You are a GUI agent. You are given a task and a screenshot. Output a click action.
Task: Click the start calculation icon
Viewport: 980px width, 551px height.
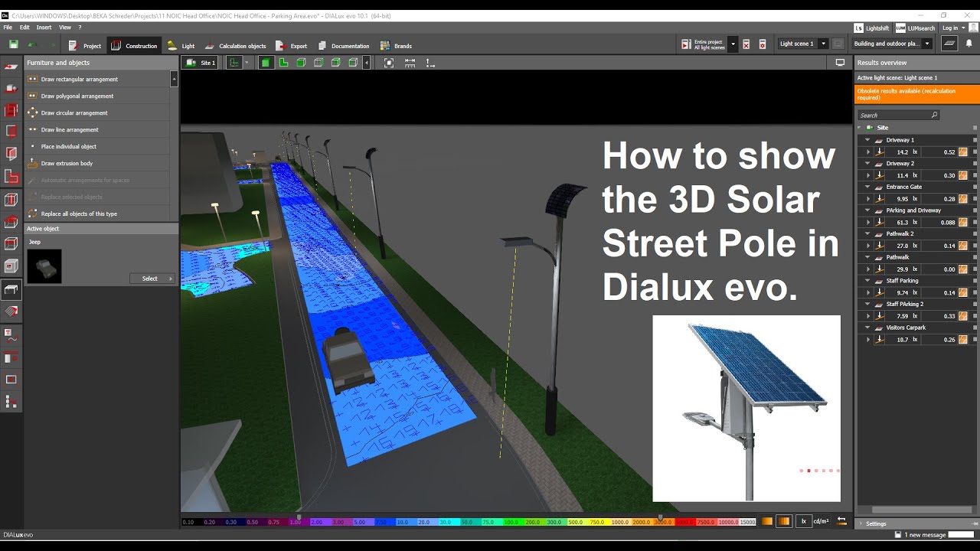(x=686, y=44)
